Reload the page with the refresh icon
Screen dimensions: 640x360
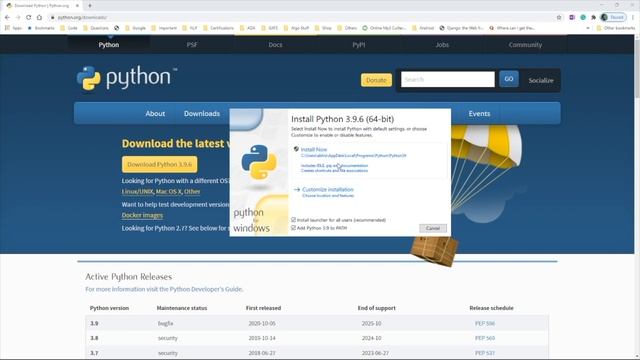pos(29,18)
